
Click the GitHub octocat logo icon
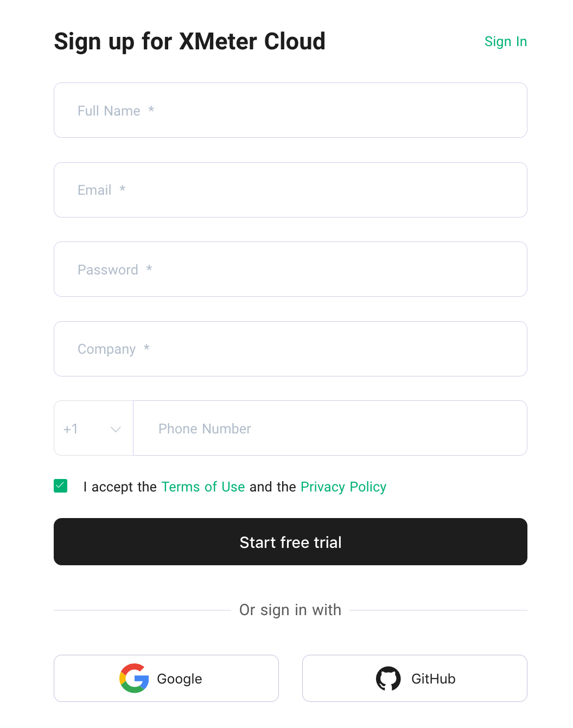point(389,678)
